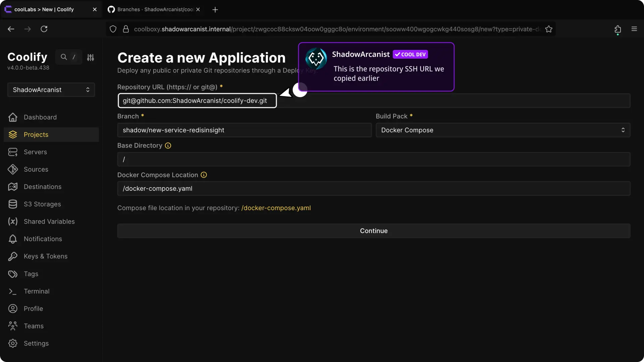Screen dimensions: 644x362
Task: Click the Branch input field
Action: coord(244,130)
